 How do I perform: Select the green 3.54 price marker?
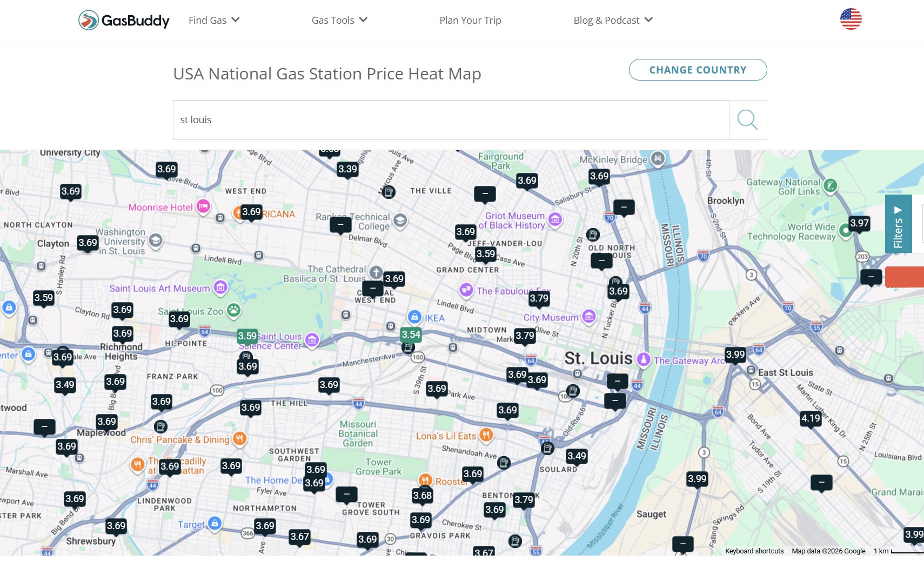pos(411,335)
